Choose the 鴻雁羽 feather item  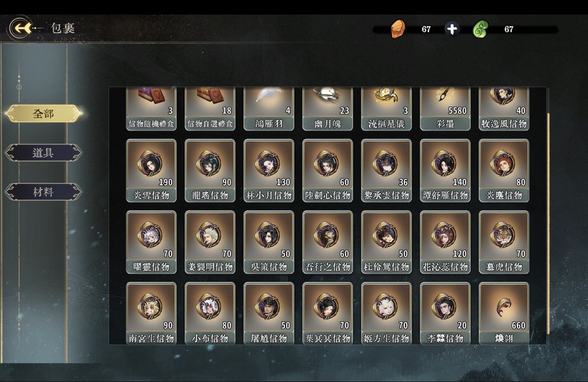(269, 109)
